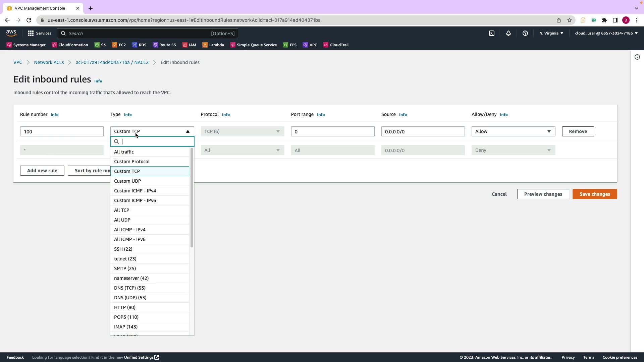The height and width of the screenshot is (362, 644).
Task: Toggle the info side panel icon
Action: 637,57
